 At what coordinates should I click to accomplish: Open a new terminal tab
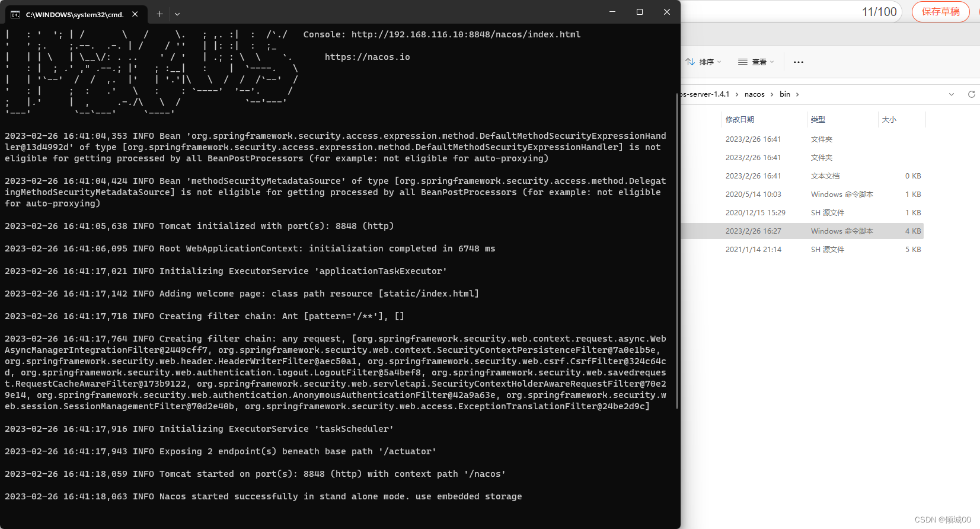pos(159,14)
